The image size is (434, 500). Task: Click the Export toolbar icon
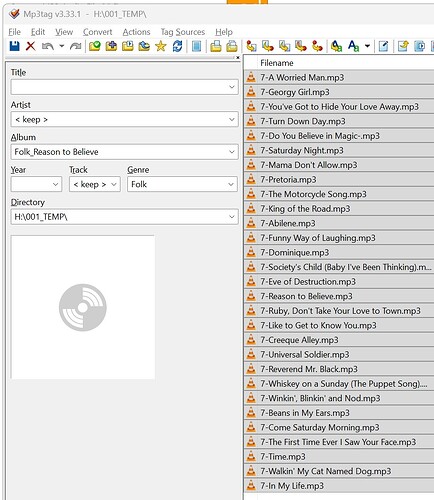click(403, 46)
